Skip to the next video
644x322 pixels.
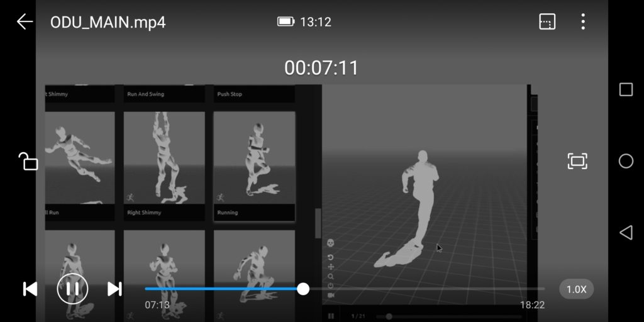click(x=114, y=289)
